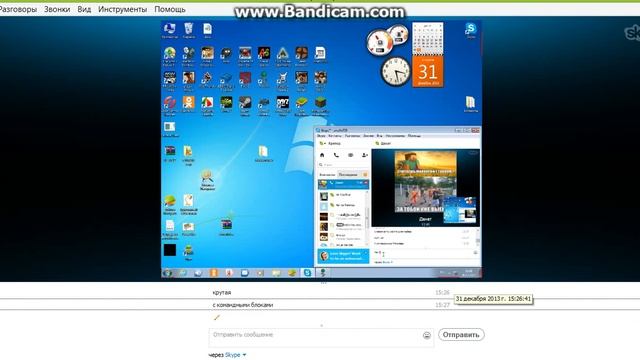640x360 pixels.
Task: Click the Start button in shared taskbar
Action: [x=167, y=273]
